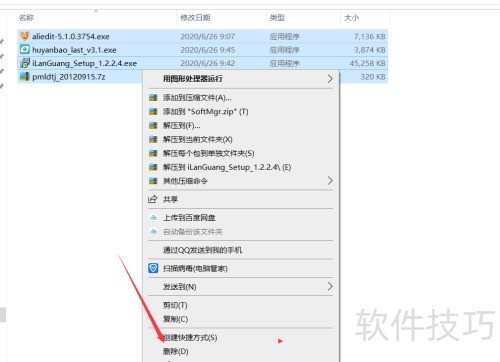The image size is (500, 362).
Task: Click the cloud icon beside 自动备份该文件夹
Action: coord(153,232)
